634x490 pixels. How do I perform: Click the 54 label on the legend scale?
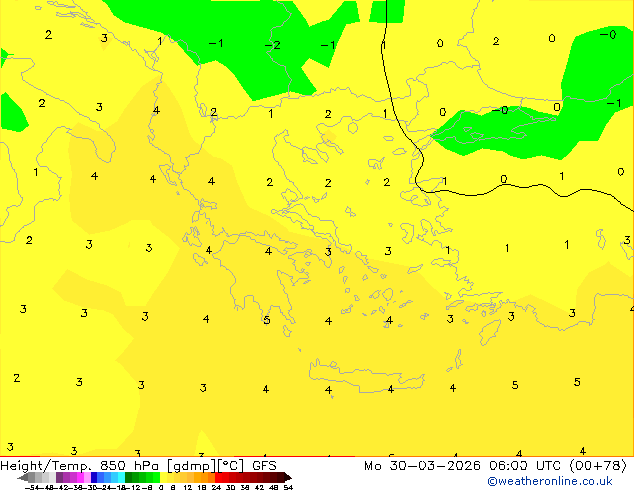pyautogui.click(x=288, y=487)
